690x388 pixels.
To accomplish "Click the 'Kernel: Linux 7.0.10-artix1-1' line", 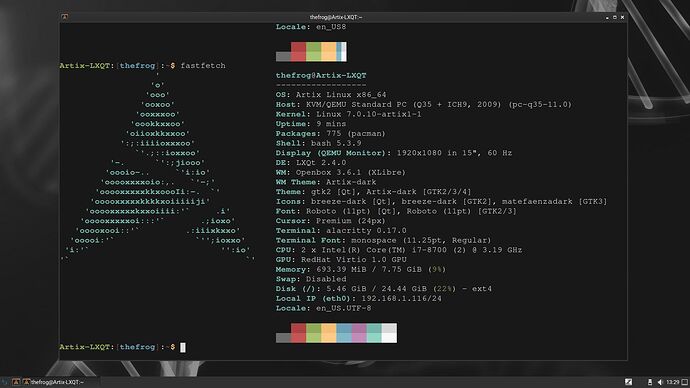I will click(349, 114).
